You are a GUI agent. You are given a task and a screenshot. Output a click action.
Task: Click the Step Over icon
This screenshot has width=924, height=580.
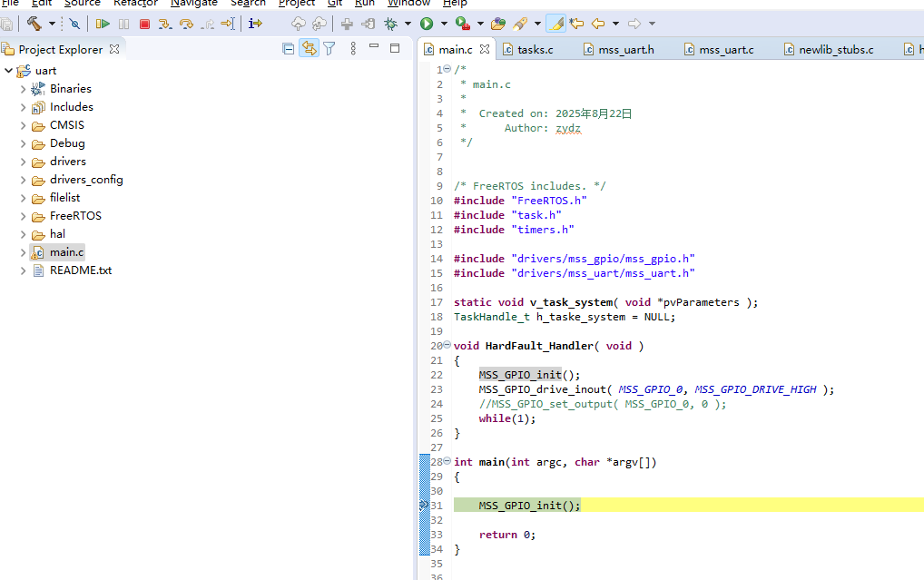pyautogui.click(x=186, y=24)
